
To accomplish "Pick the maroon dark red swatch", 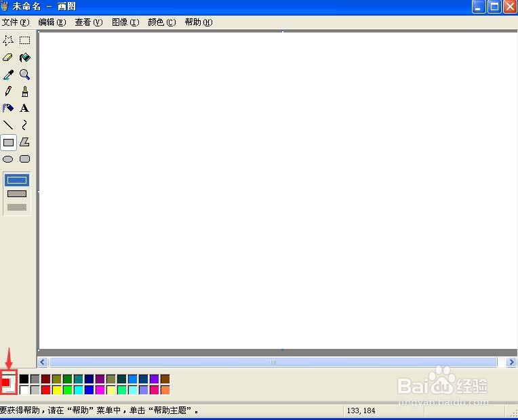I will [46, 379].
